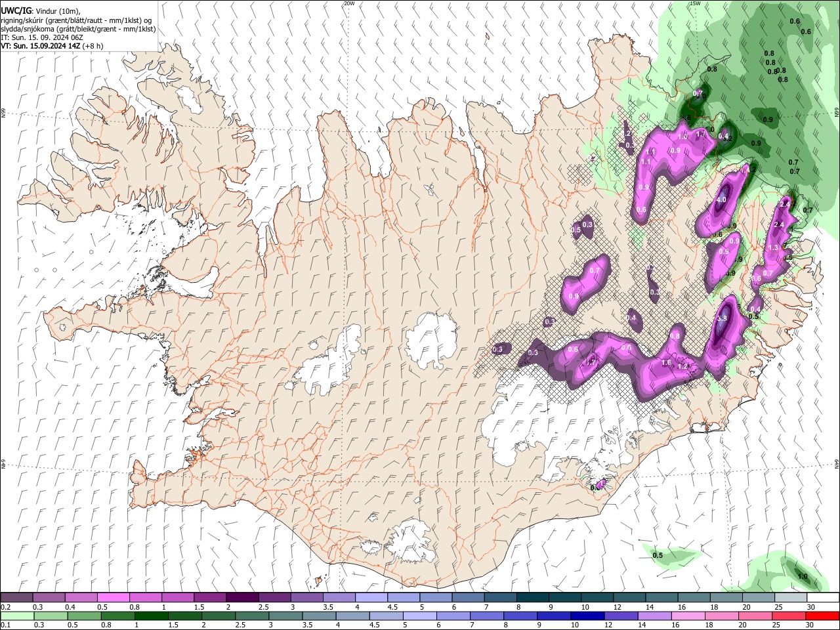Click the 'VT: Sun. 15.09.2024 14Z (+8 h)' line

52,46
